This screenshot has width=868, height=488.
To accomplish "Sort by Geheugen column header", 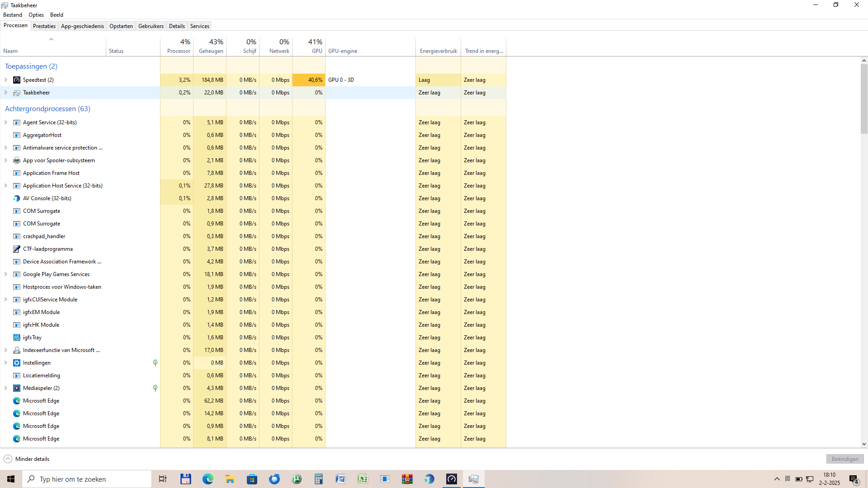I will pyautogui.click(x=210, y=47).
